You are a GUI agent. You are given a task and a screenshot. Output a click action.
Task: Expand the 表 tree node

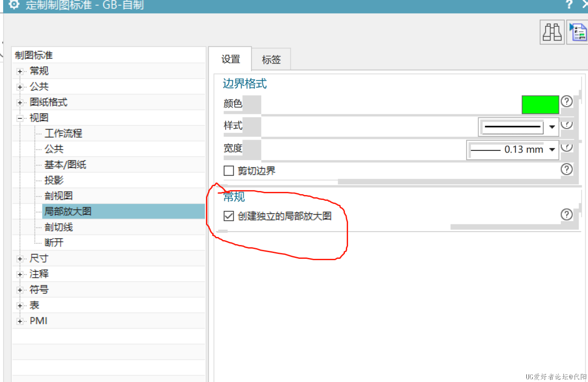coord(20,306)
